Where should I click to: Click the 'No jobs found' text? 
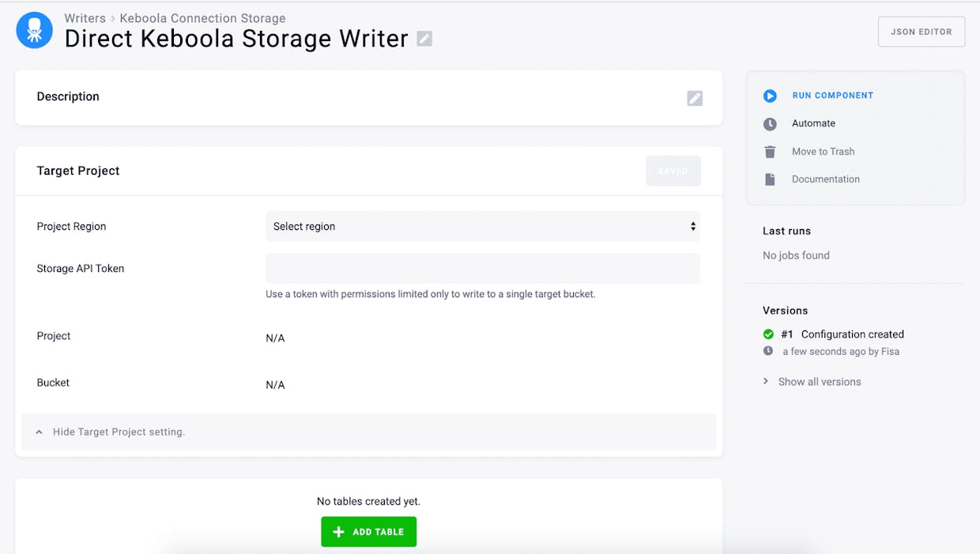(x=796, y=255)
